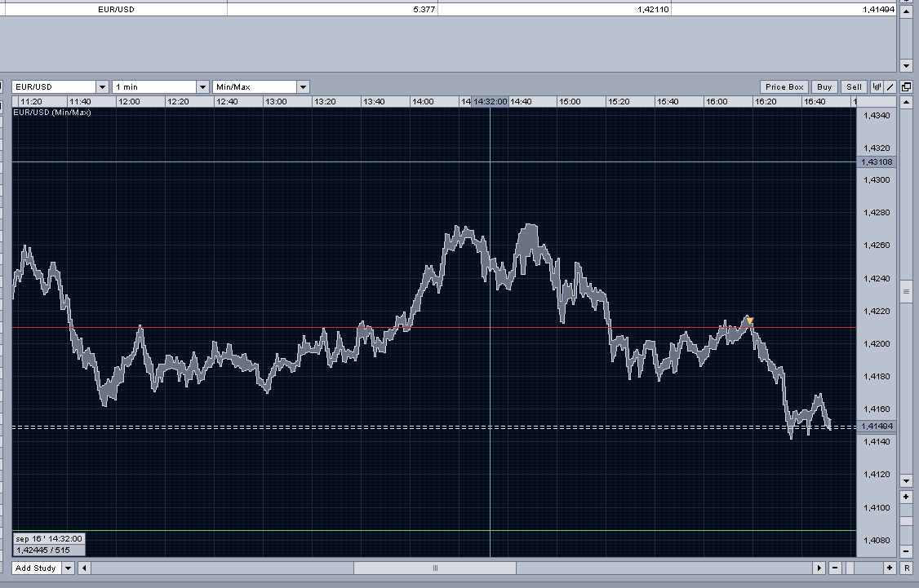Click the 14:32:00 crosshair time label

pyautogui.click(x=490, y=101)
